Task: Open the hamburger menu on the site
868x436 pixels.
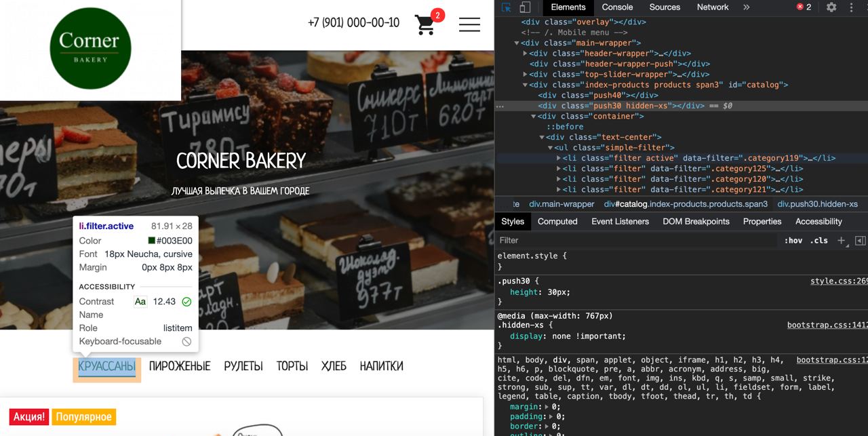Action: coord(469,24)
